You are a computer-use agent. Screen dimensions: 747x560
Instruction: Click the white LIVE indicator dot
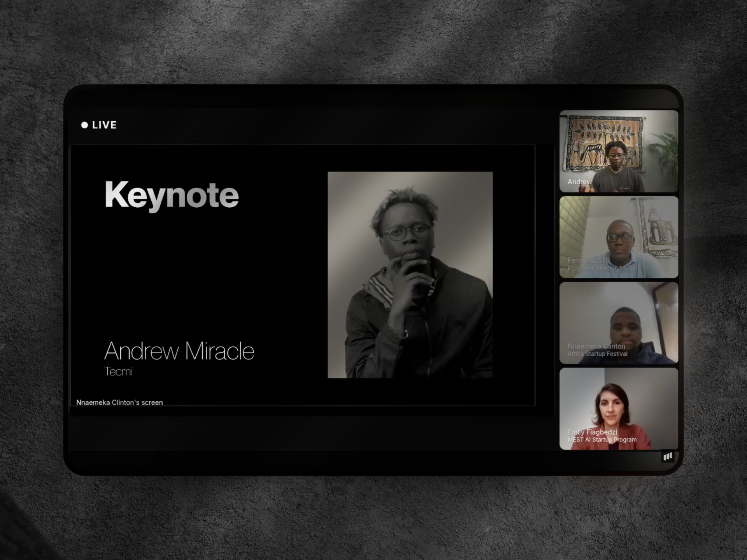tap(84, 125)
